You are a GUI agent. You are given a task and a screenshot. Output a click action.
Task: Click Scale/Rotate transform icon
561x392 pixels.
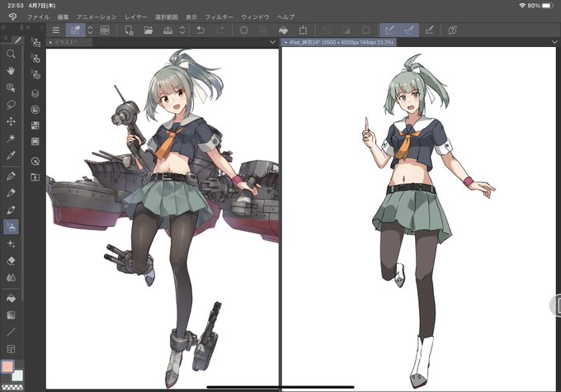point(303,30)
